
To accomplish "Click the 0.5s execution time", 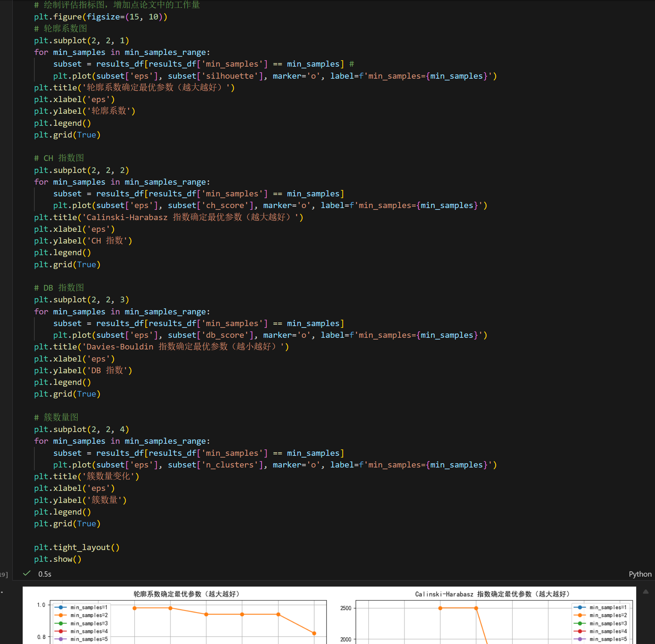I will 45,574.
